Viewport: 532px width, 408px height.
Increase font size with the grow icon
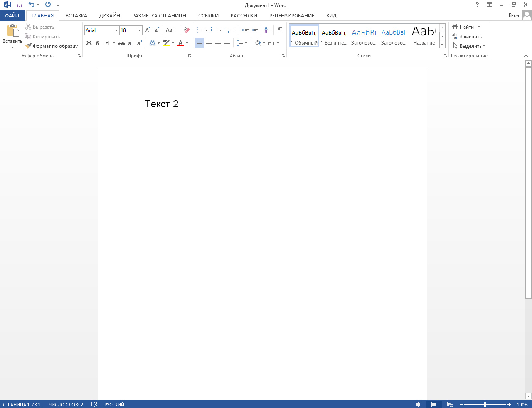[x=148, y=30]
